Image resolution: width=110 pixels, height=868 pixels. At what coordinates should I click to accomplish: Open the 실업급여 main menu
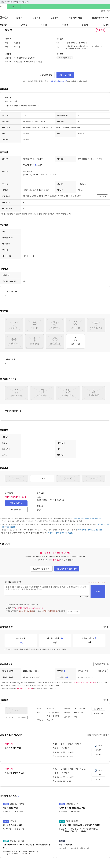(x=55, y=17)
